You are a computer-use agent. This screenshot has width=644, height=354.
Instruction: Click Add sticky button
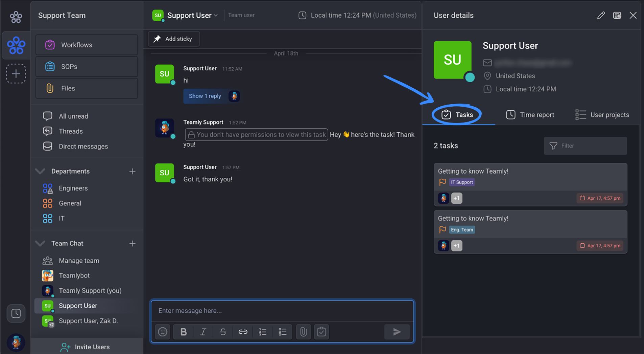click(174, 39)
